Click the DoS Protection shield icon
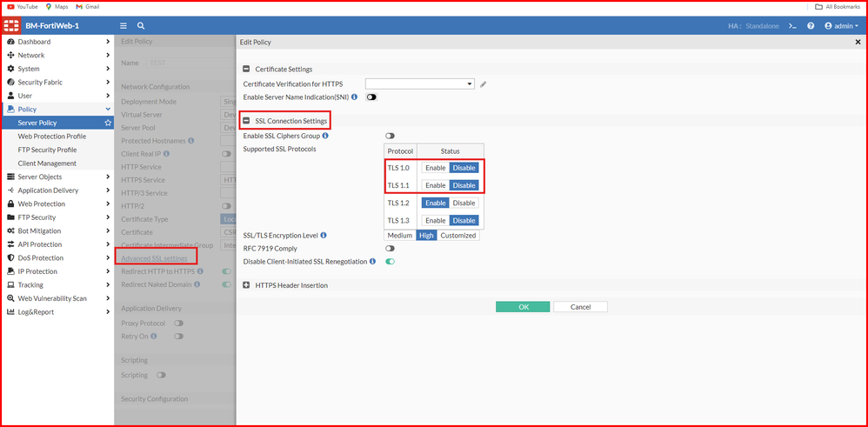 (x=10, y=257)
